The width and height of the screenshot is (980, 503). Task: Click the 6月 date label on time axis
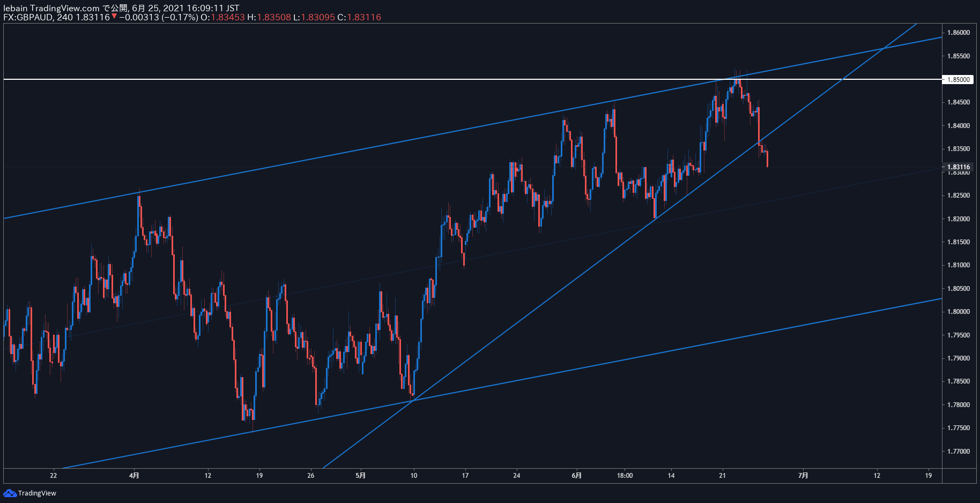pos(577,476)
